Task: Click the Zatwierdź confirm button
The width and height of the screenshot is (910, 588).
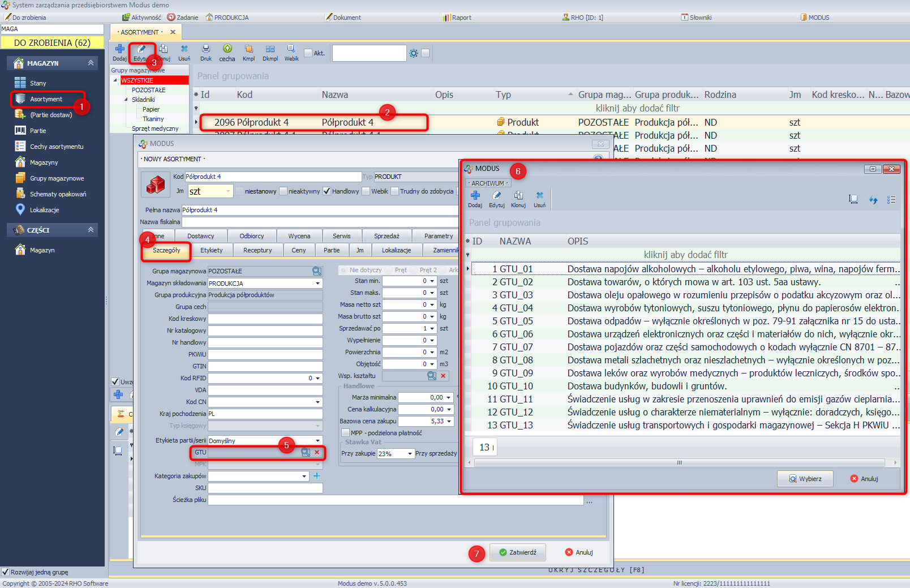Action: pyautogui.click(x=517, y=552)
